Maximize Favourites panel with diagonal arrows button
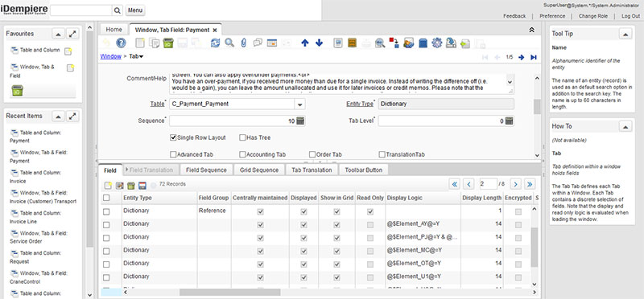Image resolution: width=644 pixels, height=299 pixels. point(72,35)
